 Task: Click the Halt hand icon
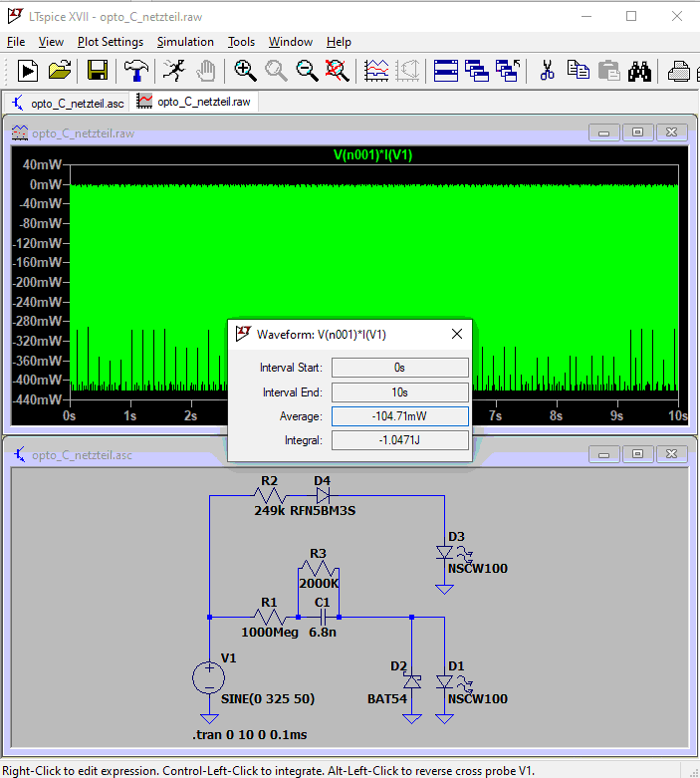tap(205, 71)
